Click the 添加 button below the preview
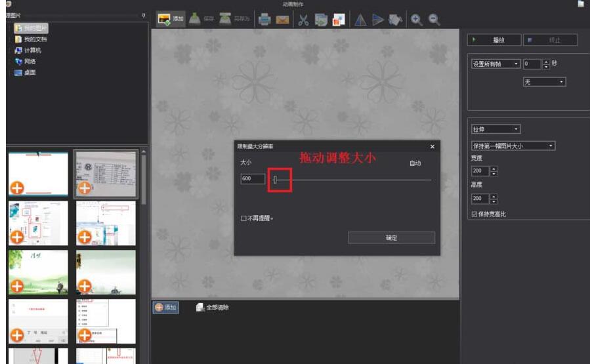This screenshot has width=590, height=364. click(165, 307)
